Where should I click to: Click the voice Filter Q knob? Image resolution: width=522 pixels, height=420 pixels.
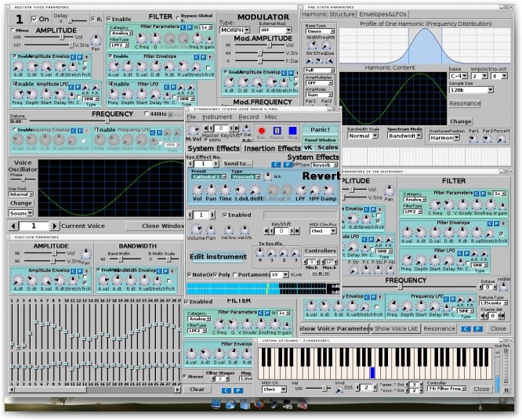click(x=155, y=38)
